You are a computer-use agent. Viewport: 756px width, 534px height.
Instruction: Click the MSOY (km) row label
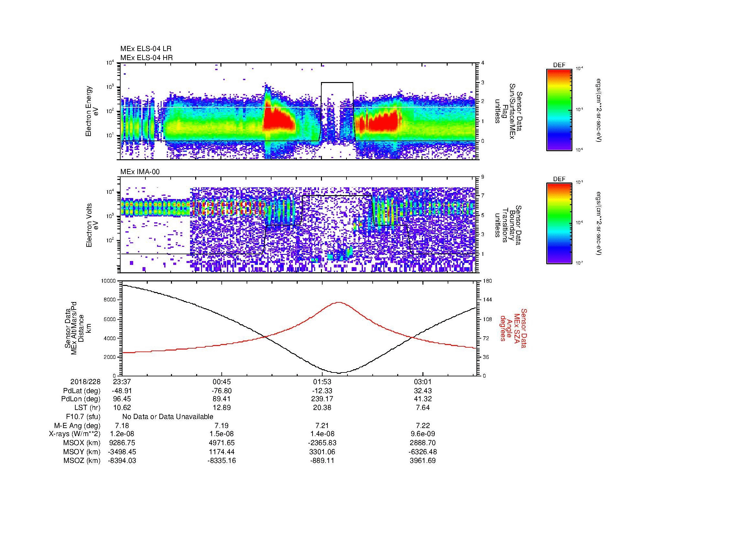(x=82, y=452)
